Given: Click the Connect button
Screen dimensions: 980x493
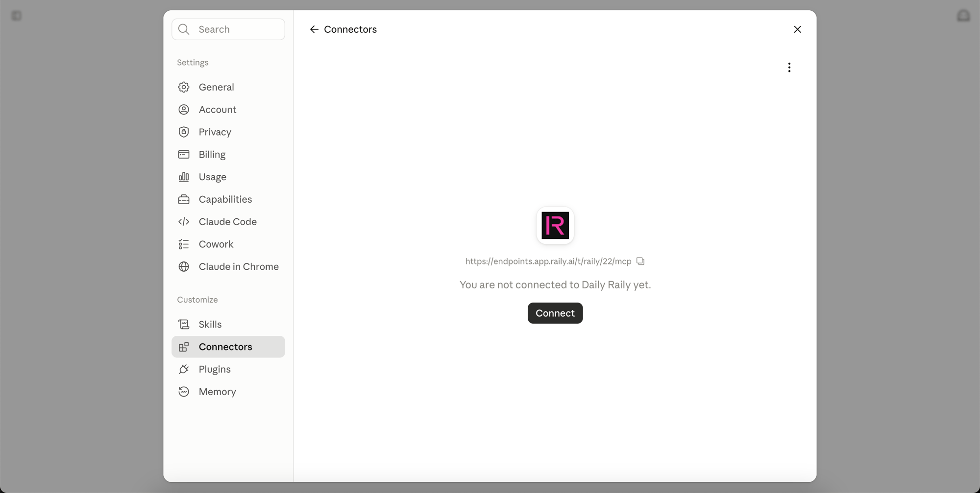Looking at the screenshot, I should [x=555, y=313].
